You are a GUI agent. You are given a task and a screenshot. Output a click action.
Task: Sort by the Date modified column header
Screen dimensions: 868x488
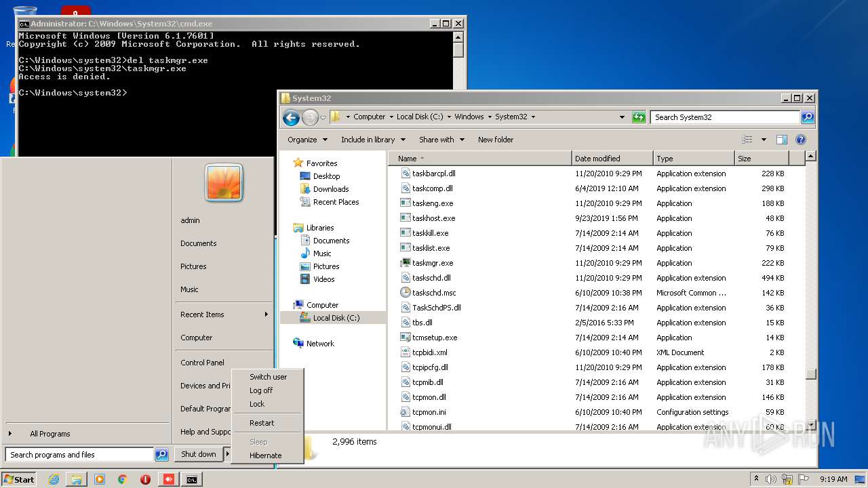click(612, 159)
